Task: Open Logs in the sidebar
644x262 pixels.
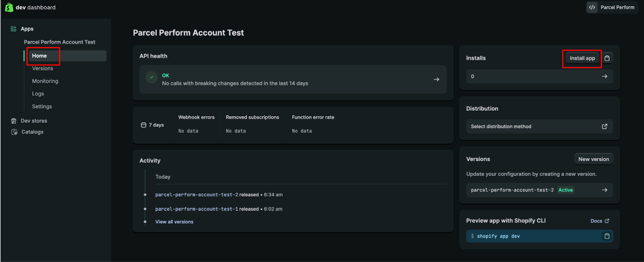Action: pyautogui.click(x=38, y=94)
